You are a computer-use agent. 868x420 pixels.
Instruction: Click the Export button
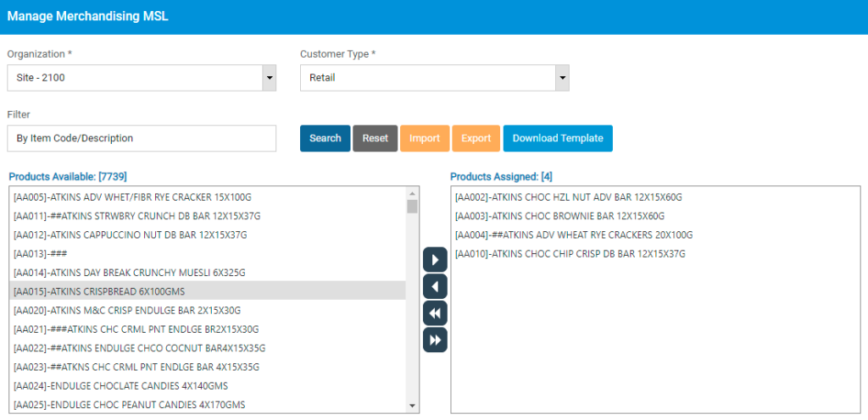point(476,138)
